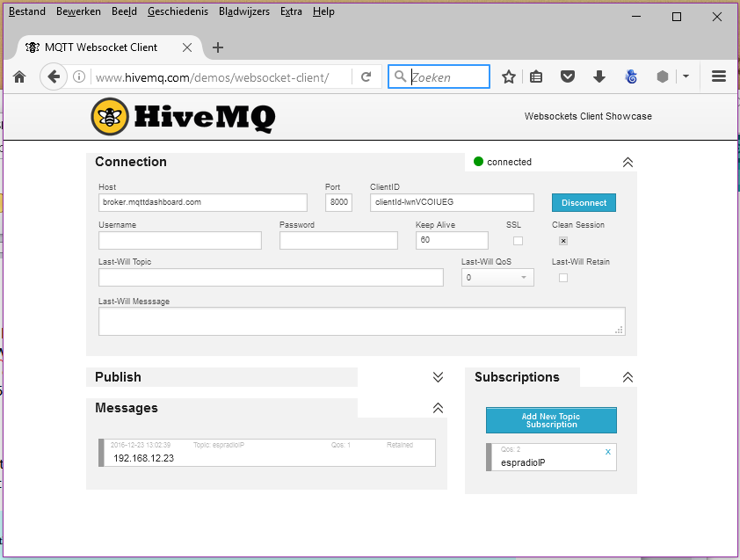Click Add New Topic Subscription

tap(551, 420)
